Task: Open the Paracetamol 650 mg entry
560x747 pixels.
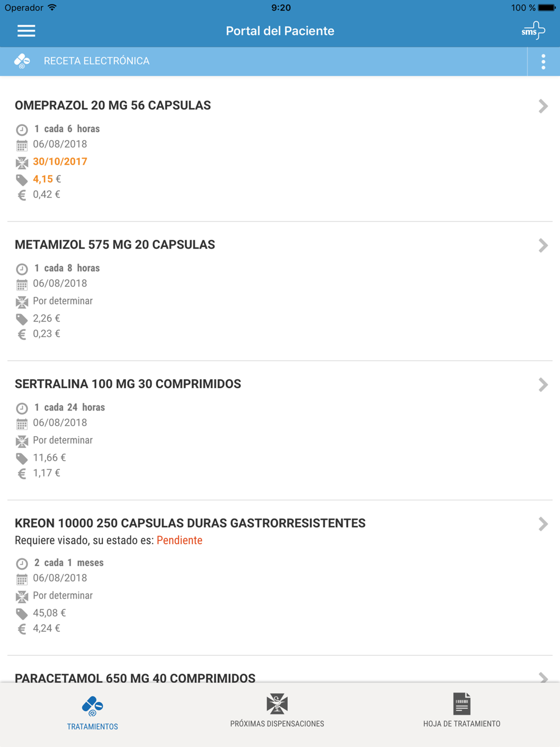Action: (135, 678)
